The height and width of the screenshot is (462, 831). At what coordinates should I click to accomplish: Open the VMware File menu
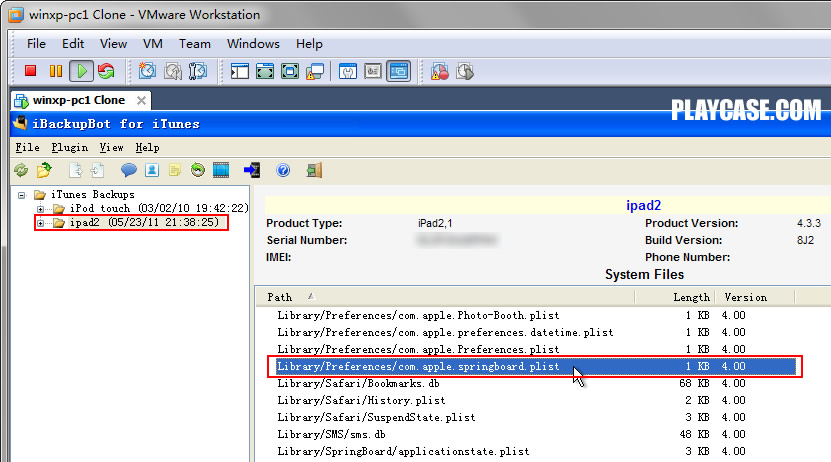36,44
